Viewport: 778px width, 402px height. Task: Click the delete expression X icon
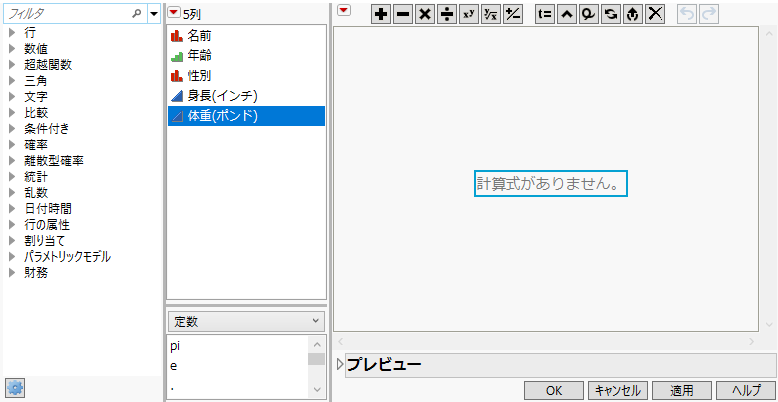pos(655,15)
